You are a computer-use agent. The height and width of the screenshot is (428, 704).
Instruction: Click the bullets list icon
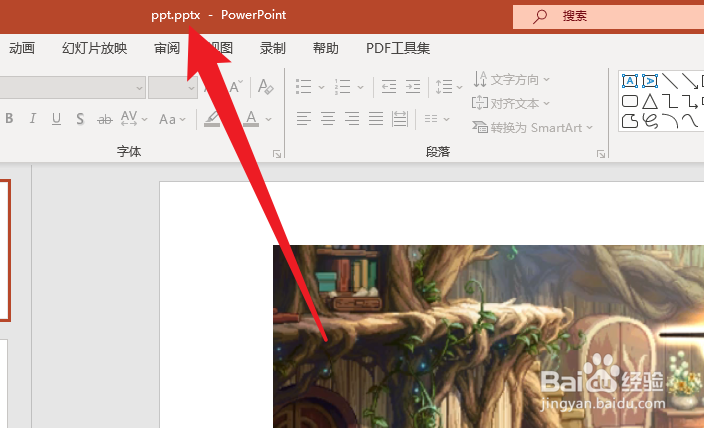pos(304,86)
